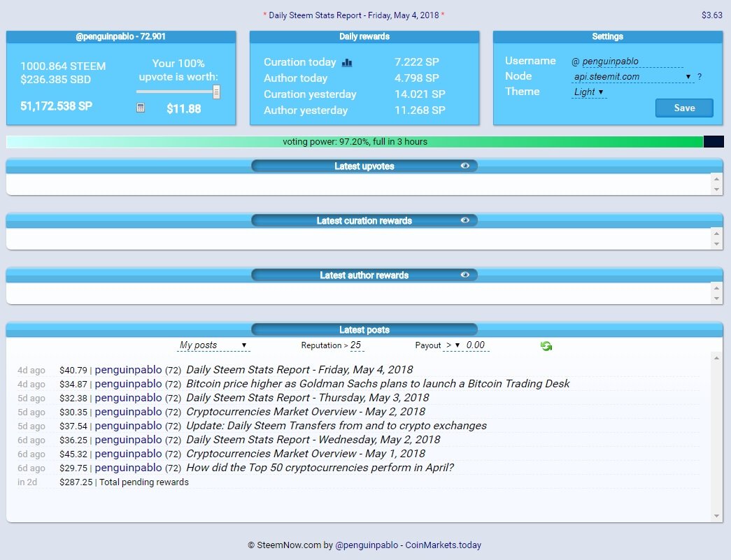The width and height of the screenshot is (731, 560).
Task: Click the Settings panel header
Action: 607,36
